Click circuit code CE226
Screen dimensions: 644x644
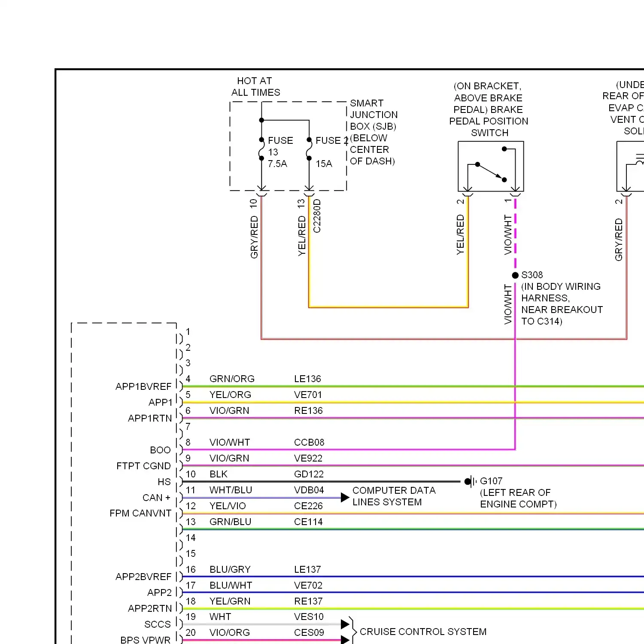pos(308,506)
